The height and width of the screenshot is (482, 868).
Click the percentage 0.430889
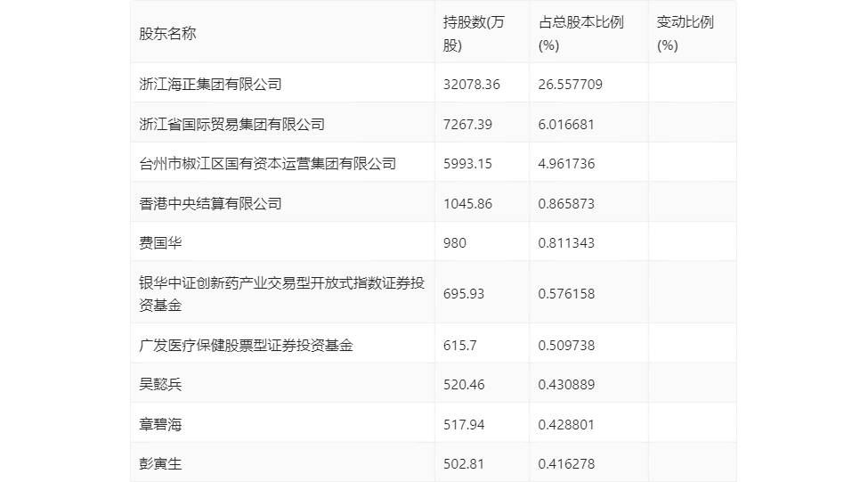point(566,385)
